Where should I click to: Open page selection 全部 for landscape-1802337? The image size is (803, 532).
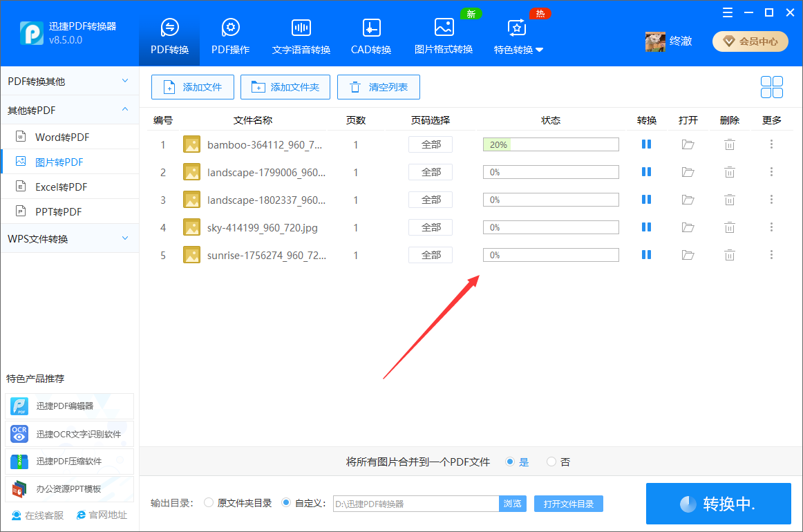pyautogui.click(x=430, y=200)
